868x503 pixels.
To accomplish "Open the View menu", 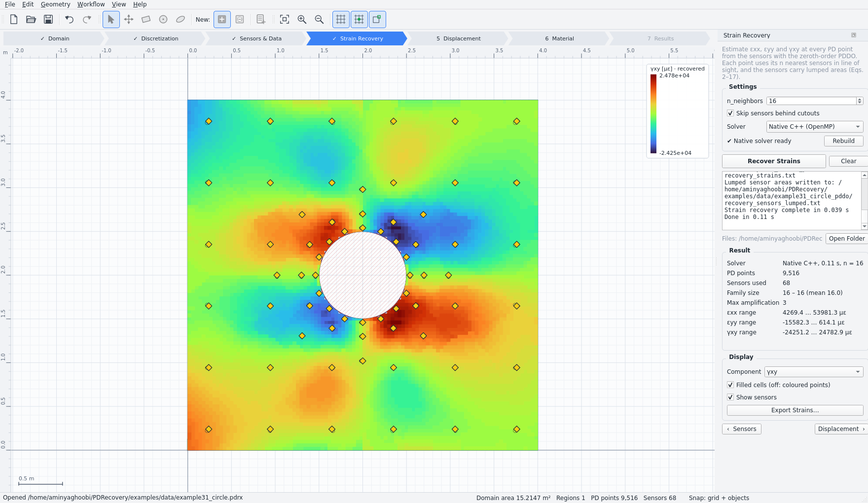I will 119,4.
